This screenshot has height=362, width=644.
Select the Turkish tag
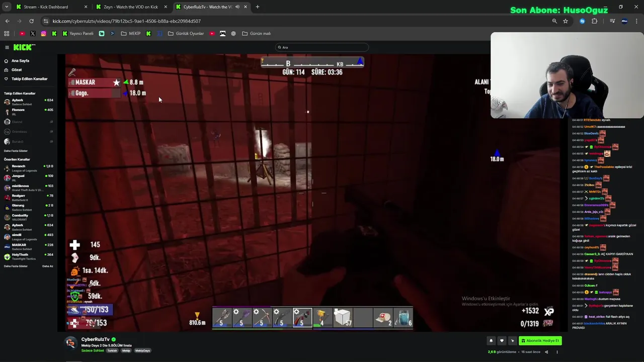click(112, 350)
